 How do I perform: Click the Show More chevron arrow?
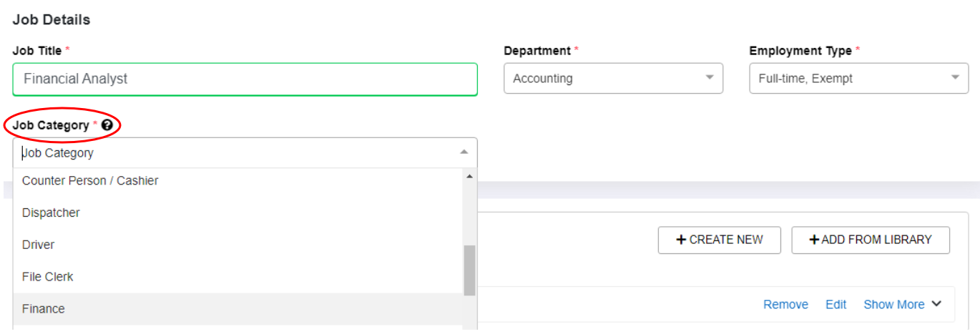(x=936, y=304)
